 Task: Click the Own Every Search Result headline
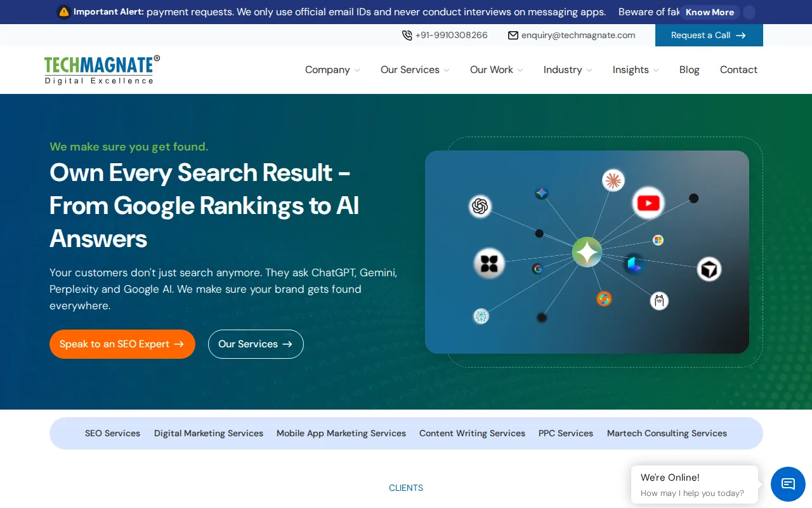tap(204, 205)
